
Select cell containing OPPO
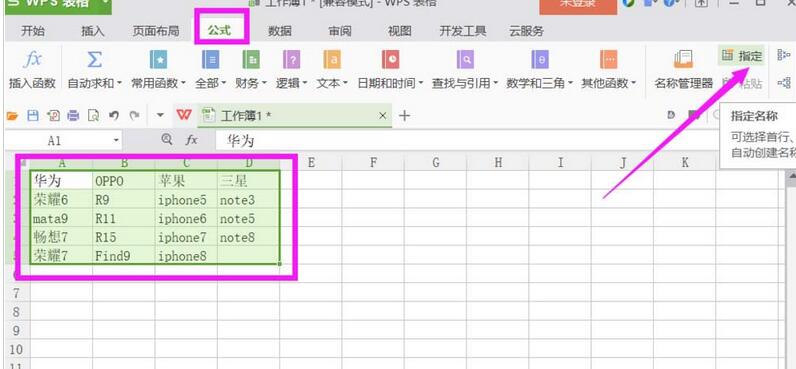click(124, 181)
